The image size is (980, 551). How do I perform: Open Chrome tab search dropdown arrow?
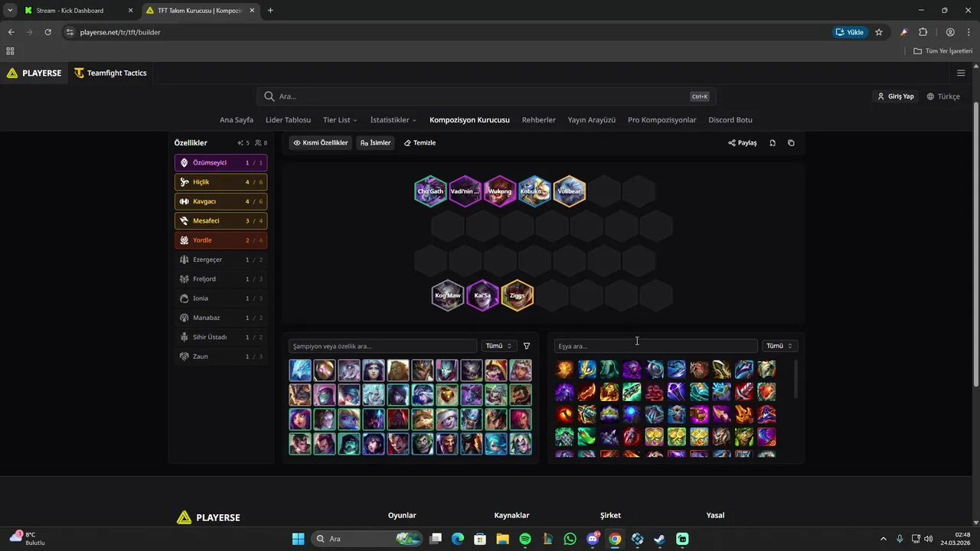(10, 10)
